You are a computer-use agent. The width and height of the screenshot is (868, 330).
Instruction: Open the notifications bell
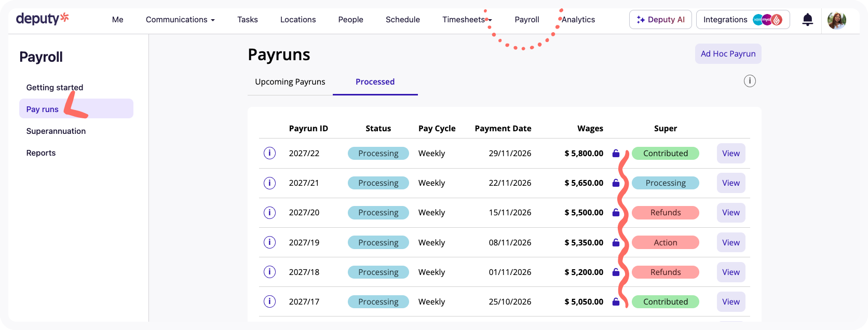tap(807, 20)
